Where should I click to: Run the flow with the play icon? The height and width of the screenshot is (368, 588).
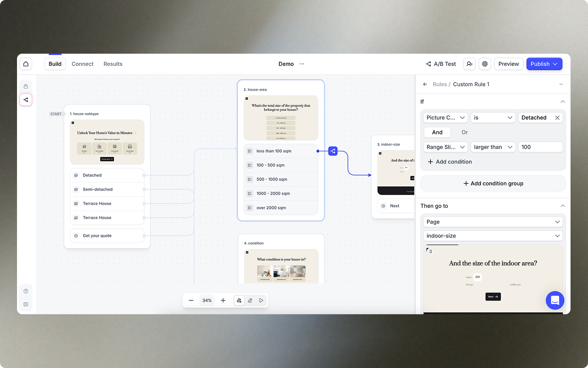click(x=261, y=300)
